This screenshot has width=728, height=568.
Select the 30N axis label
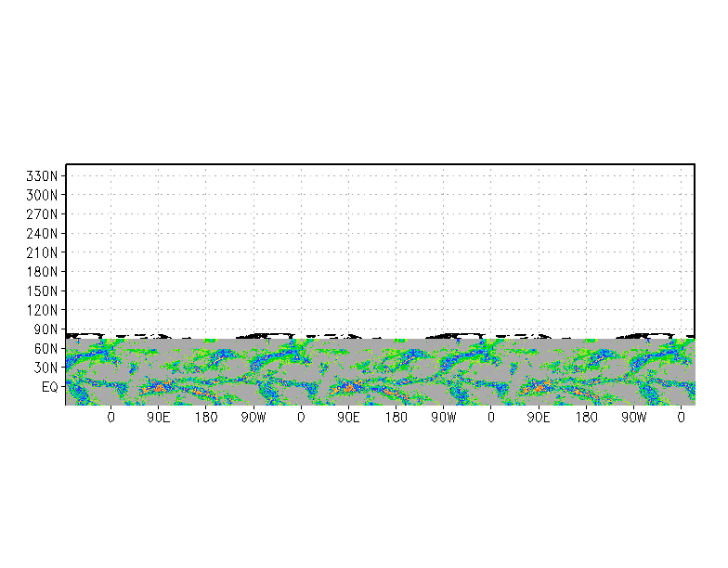coord(45,368)
